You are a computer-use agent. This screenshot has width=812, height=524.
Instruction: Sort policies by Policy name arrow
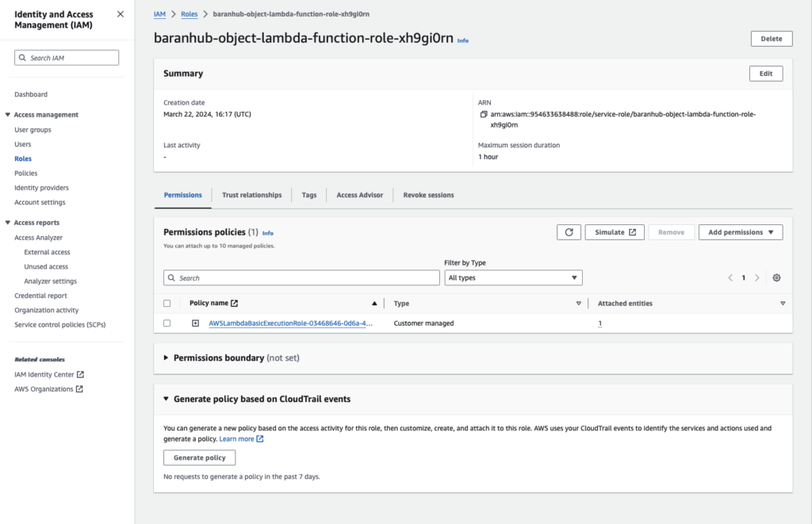[x=374, y=304]
